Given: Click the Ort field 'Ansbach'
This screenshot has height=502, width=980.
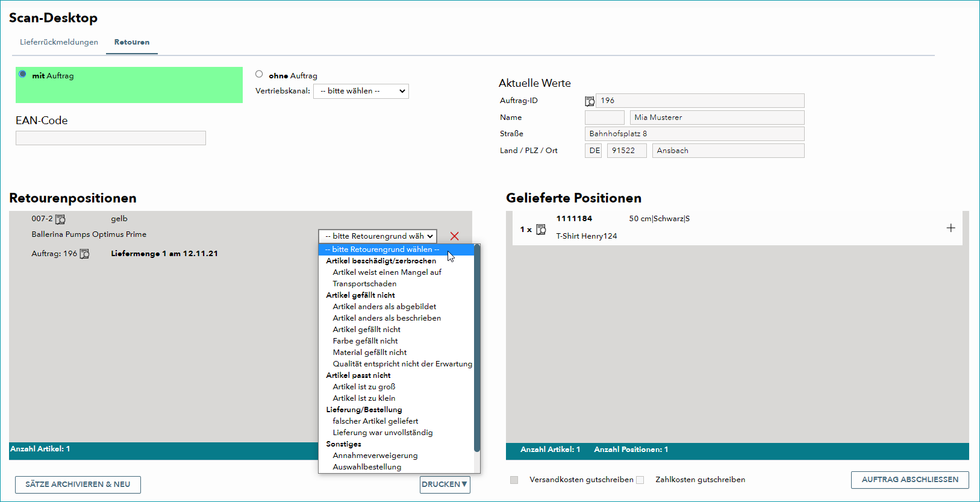Looking at the screenshot, I should point(728,151).
